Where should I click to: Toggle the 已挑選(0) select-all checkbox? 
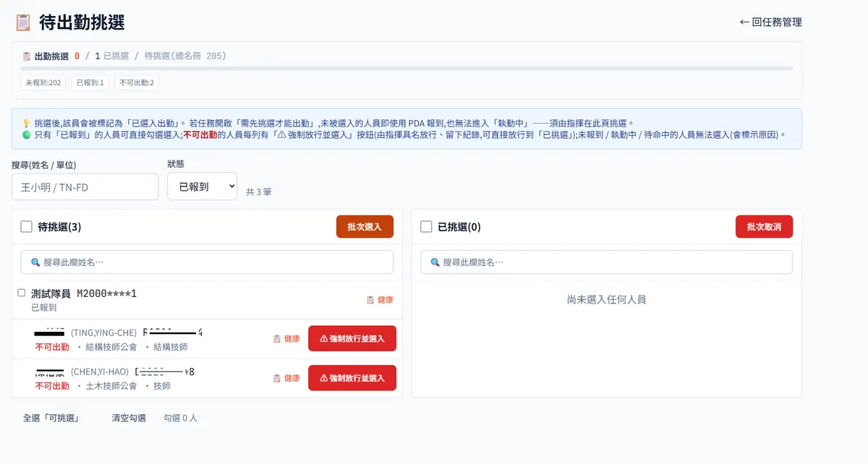(426, 227)
